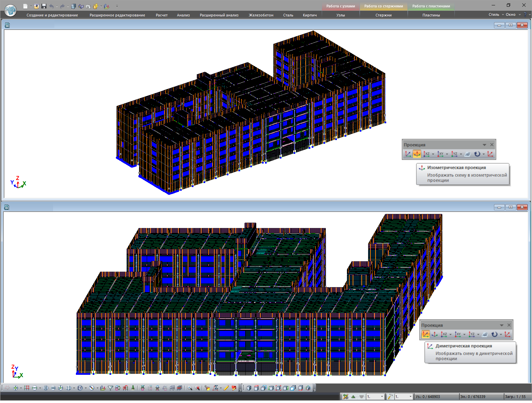Expand the Стиль dropdown menu
532x403 pixels.
[496, 14]
